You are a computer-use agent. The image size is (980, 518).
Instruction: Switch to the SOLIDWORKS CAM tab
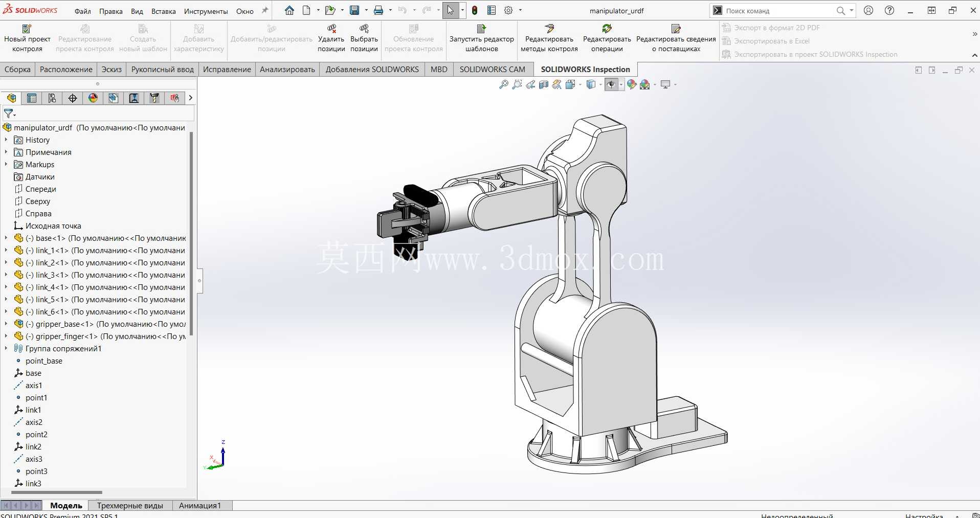[x=492, y=69]
